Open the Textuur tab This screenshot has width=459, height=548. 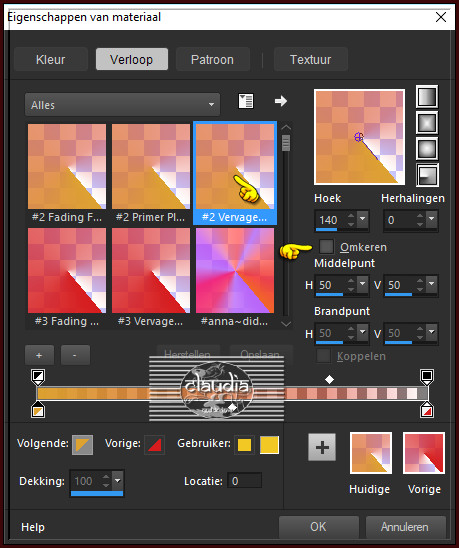pyautogui.click(x=310, y=59)
